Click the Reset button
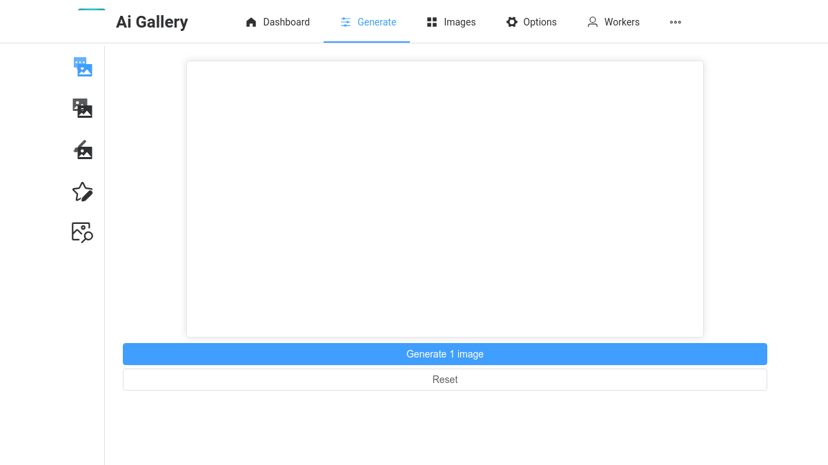This screenshot has width=828, height=465. pos(445,379)
